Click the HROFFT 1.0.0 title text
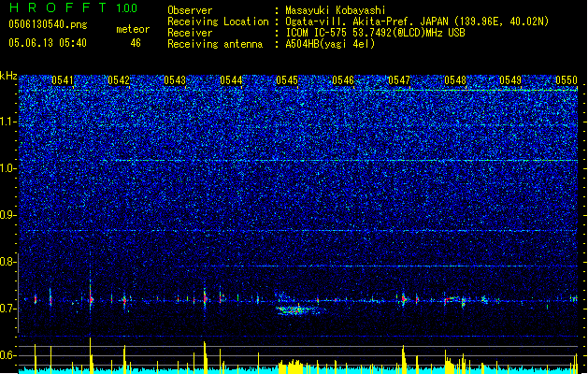The image size is (588, 374). [x=74, y=7]
